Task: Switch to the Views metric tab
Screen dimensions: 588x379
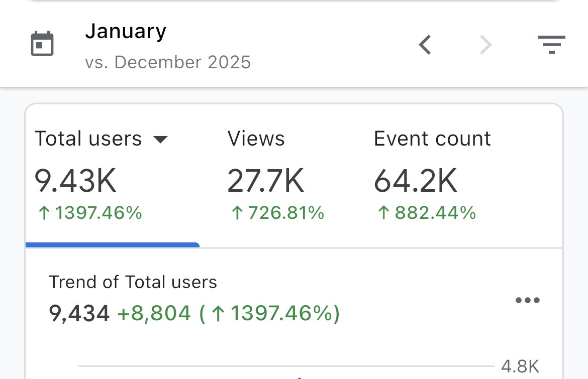Action: point(256,139)
